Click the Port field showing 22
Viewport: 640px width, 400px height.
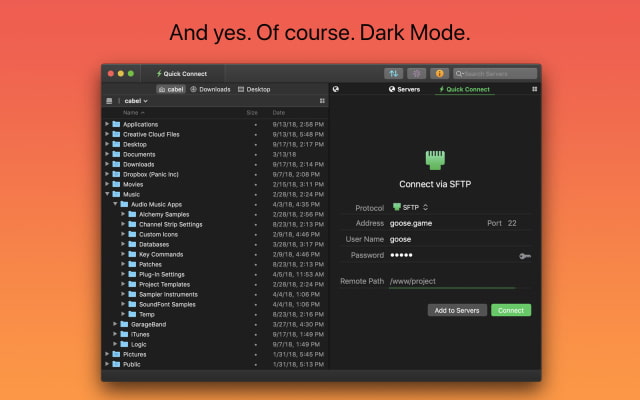[x=512, y=223]
